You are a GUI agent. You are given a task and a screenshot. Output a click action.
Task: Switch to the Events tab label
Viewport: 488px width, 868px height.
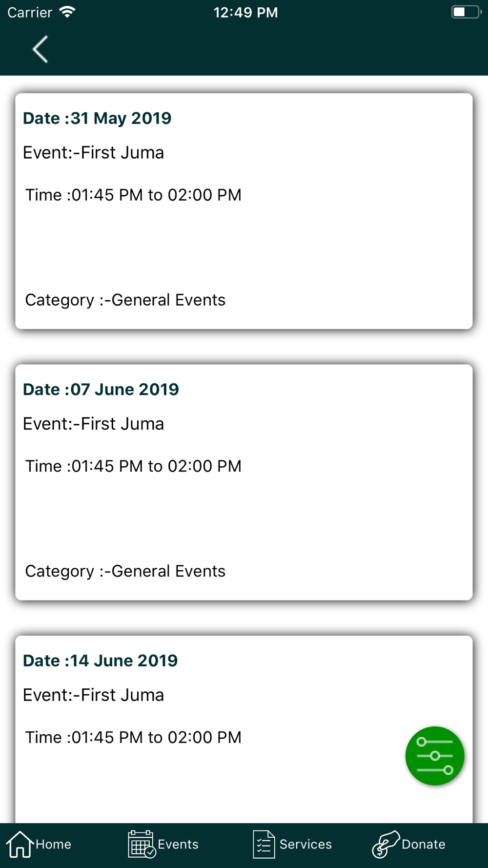click(178, 844)
